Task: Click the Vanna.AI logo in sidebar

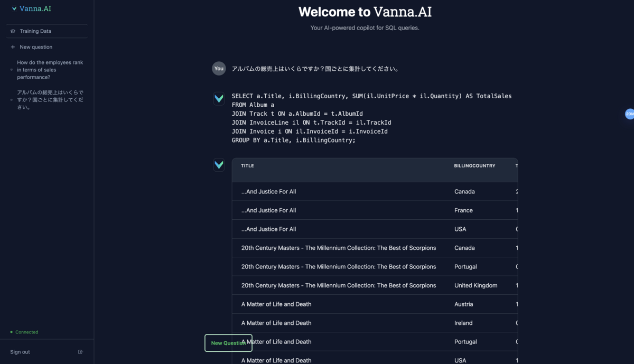Action: (x=31, y=8)
